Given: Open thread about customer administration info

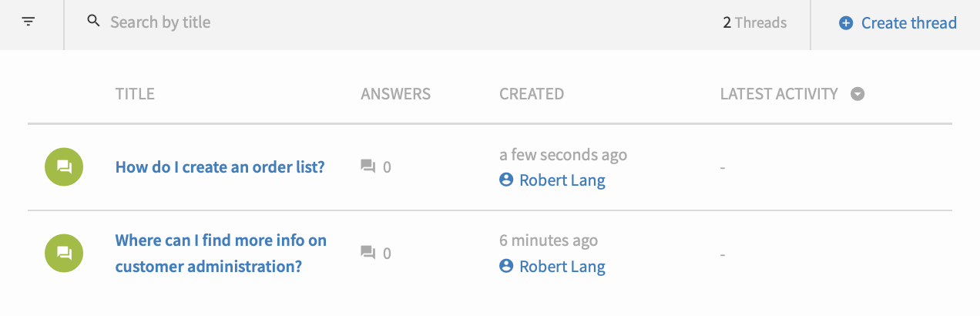Looking at the screenshot, I should [221, 253].
